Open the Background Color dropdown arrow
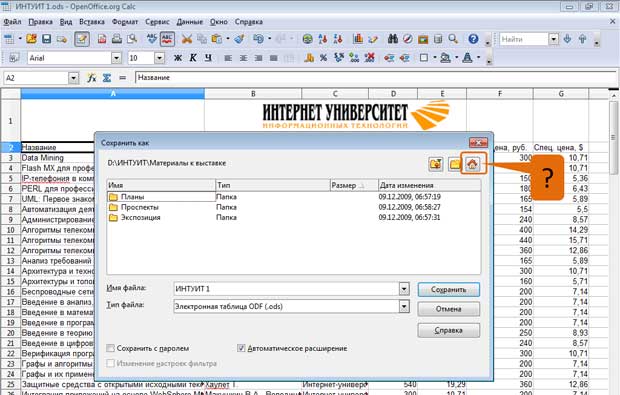Image resolution: width=620 pixels, height=395 pixels. click(456, 58)
